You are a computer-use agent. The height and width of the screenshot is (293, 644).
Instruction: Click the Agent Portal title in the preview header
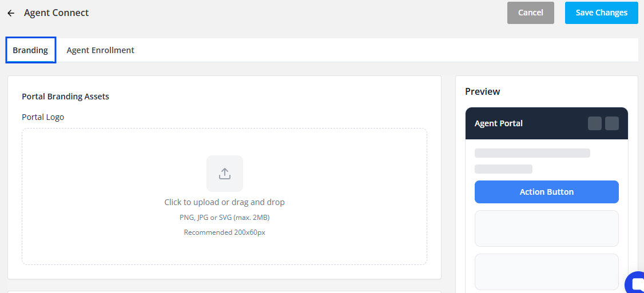click(x=499, y=123)
